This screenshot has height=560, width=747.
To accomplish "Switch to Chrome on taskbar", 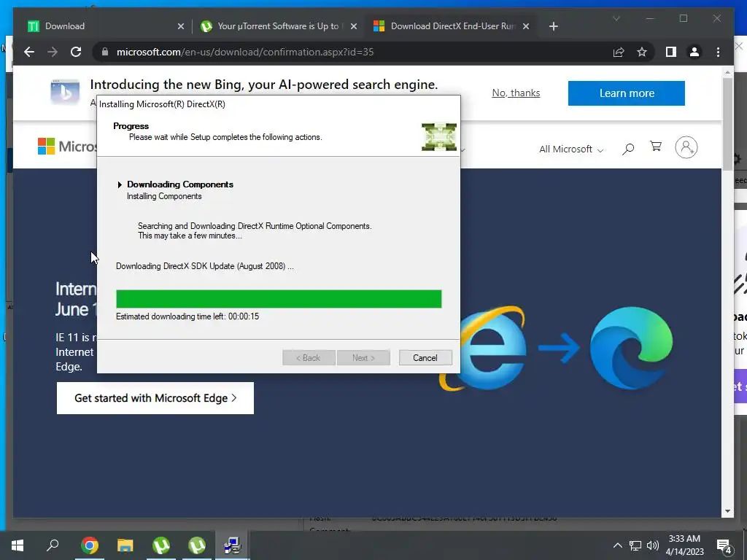I will click(90, 545).
